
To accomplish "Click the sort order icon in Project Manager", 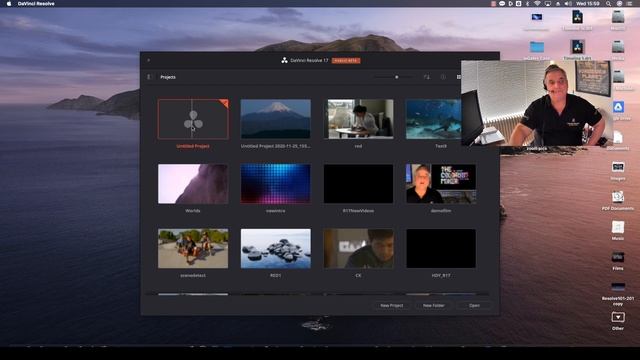I will 427,77.
